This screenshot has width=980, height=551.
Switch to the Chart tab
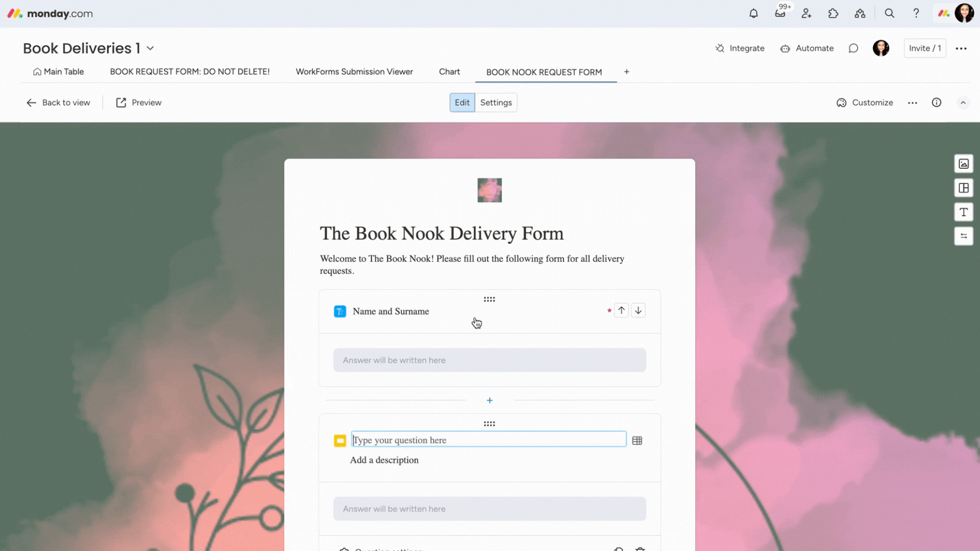tap(449, 71)
